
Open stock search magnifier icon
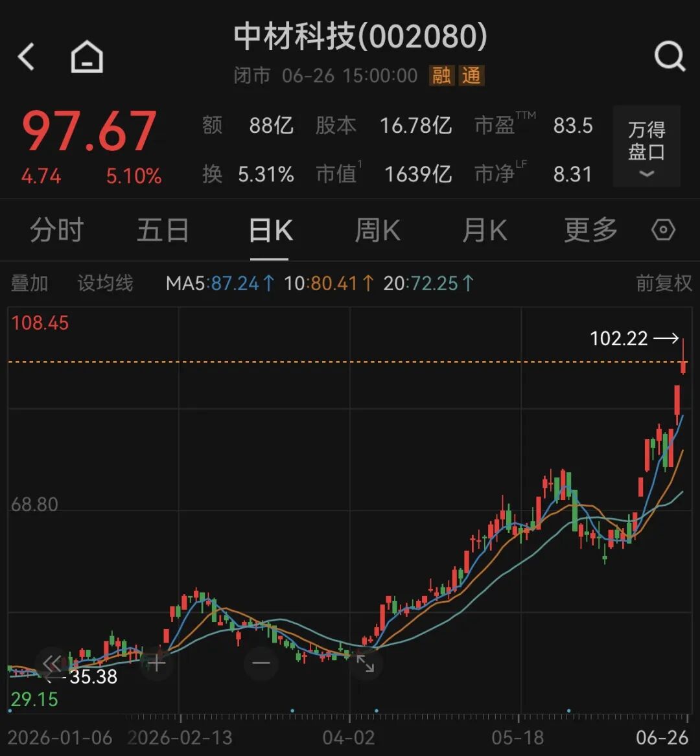[670, 57]
